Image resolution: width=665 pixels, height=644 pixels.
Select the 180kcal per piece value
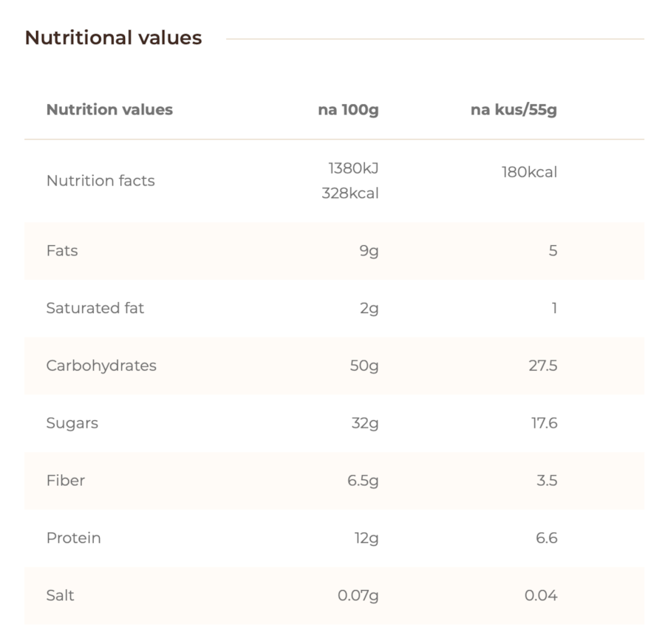pos(529,172)
